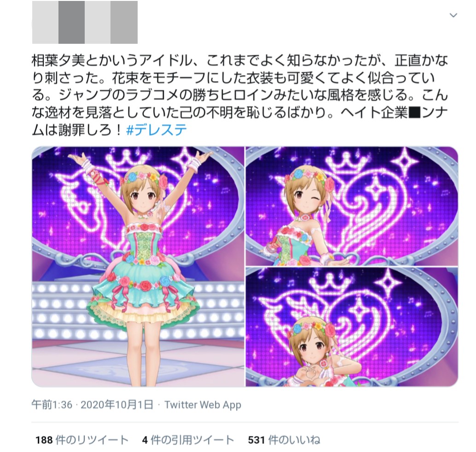The width and height of the screenshot is (476, 452).
Task: Click the 2020年10月1日 date text
Action: (117, 405)
